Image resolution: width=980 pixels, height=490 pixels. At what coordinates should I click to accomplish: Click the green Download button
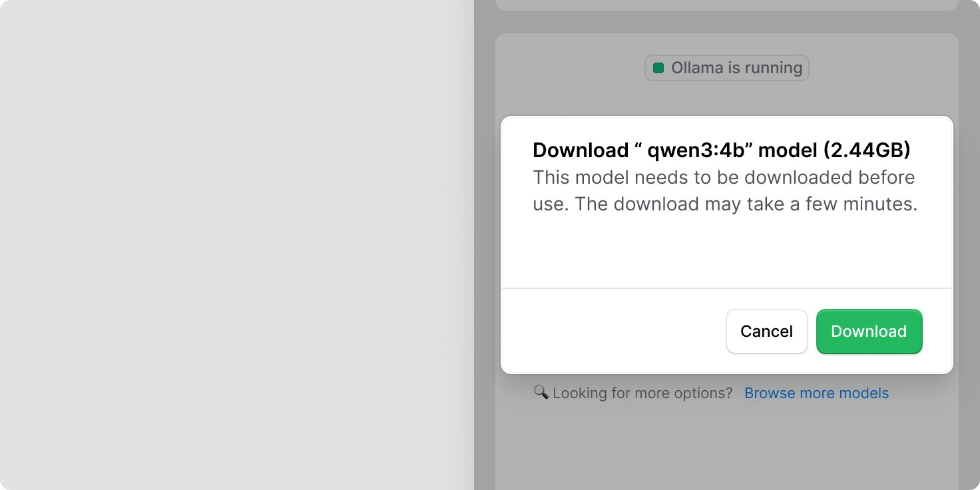(x=869, y=332)
